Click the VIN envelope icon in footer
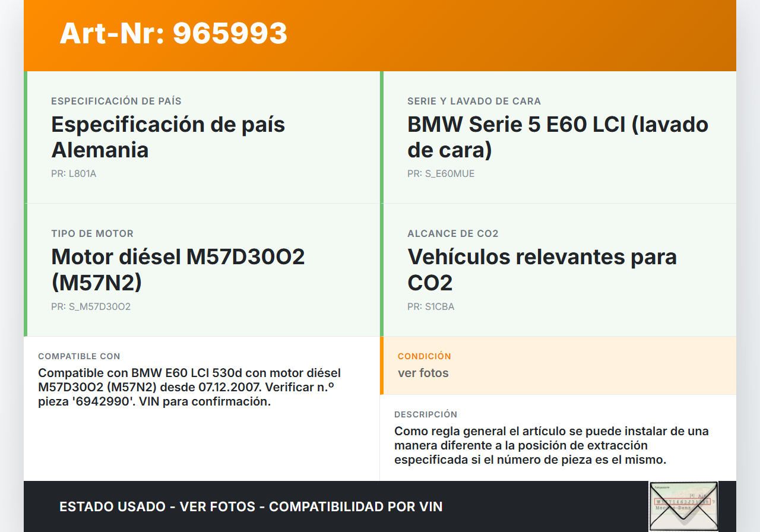Screen dimensions: 760x532 [x=683, y=506]
